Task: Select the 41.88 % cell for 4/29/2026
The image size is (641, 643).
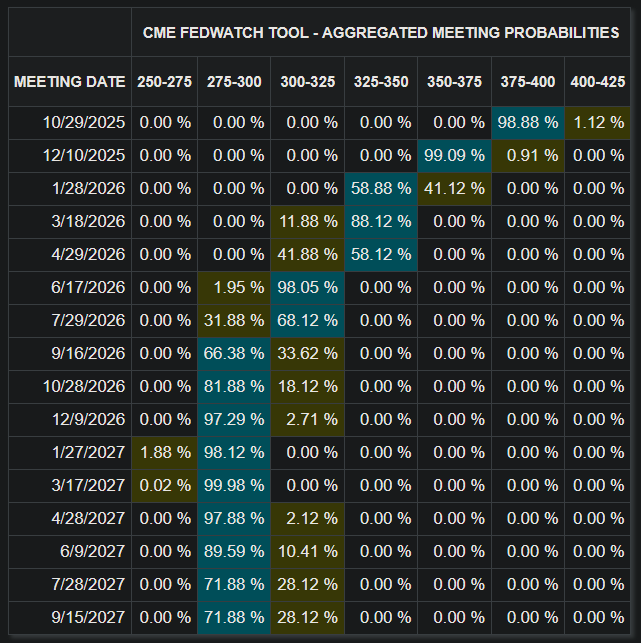Action: click(308, 255)
